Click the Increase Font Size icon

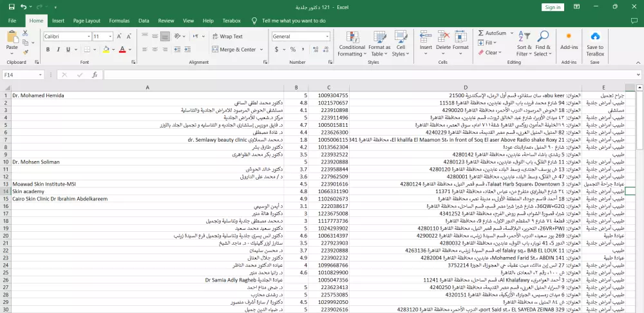(x=118, y=37)
